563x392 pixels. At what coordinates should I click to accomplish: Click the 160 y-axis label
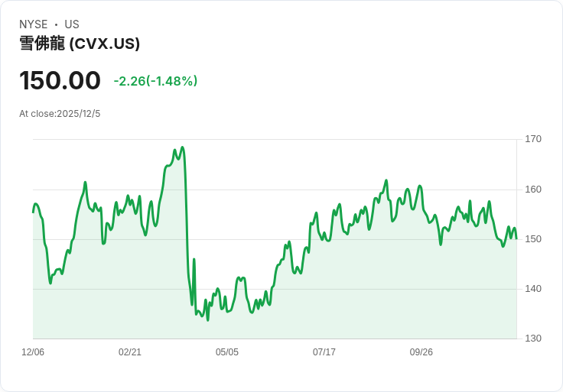click(533, 190)
